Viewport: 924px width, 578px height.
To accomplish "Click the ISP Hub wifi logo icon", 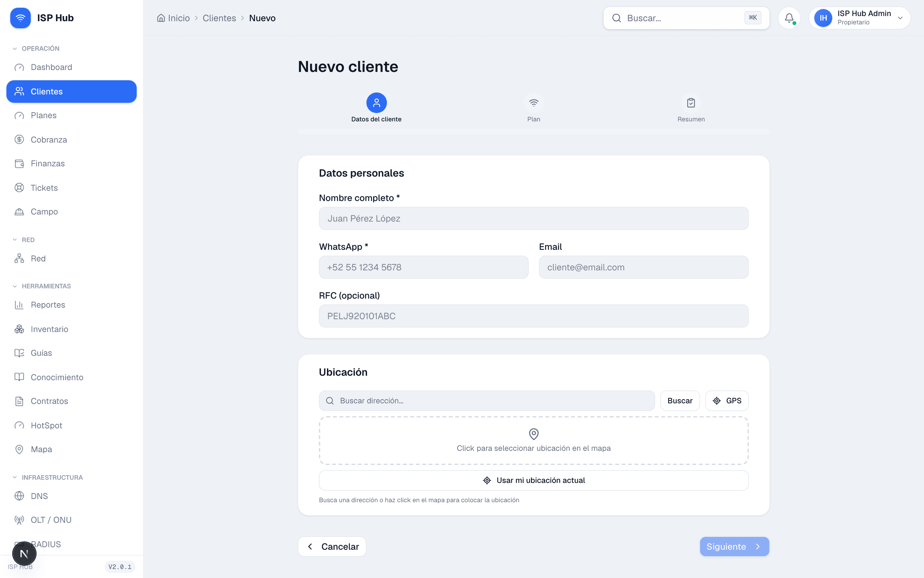I will tap(20, 18).
